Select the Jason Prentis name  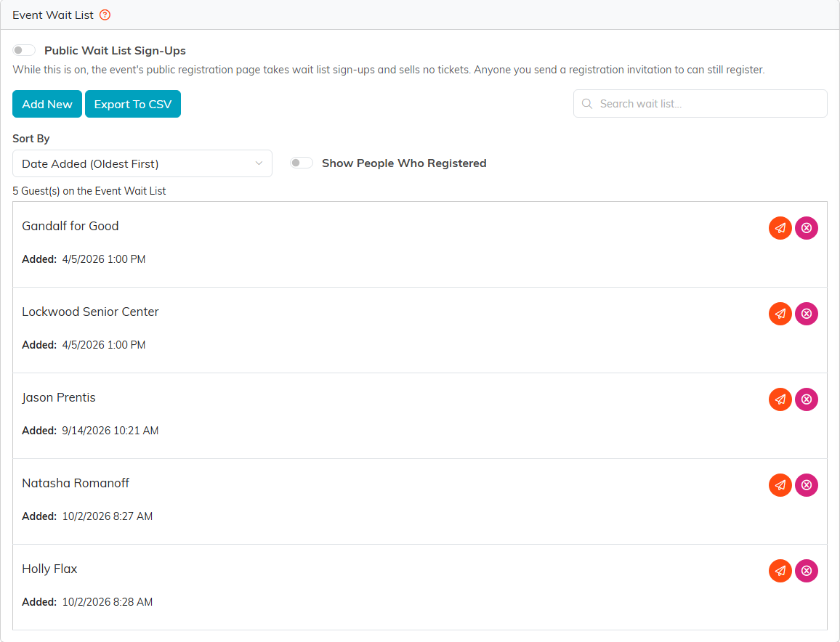point(59,397)
